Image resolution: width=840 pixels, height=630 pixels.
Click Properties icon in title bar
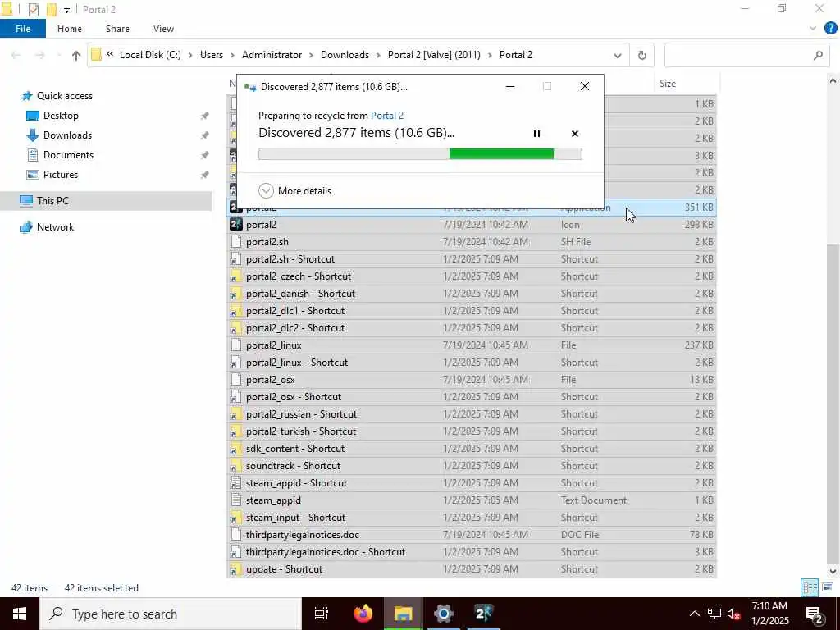coord(33,10)
